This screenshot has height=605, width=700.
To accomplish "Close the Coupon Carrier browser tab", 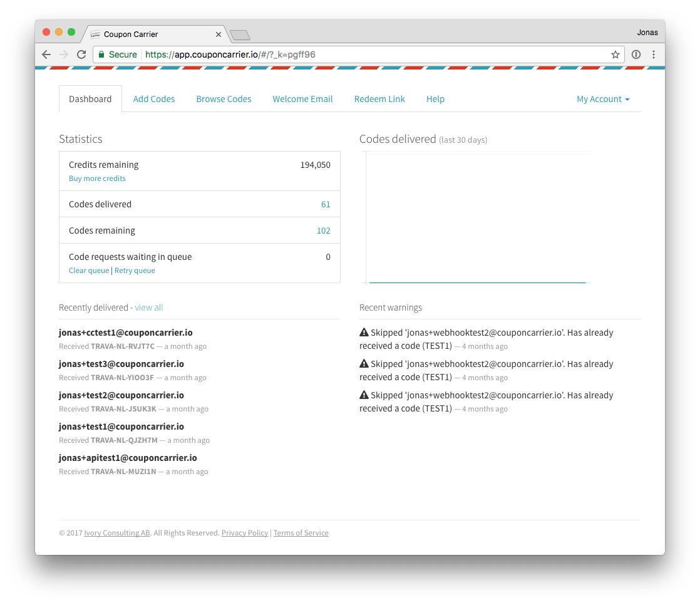I will tap(219, 34).
